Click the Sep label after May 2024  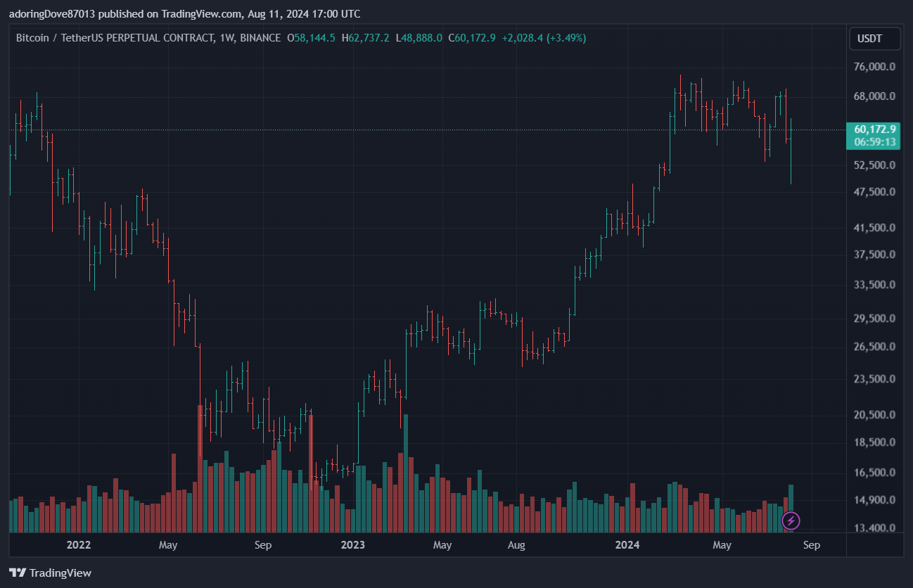point(812,544)
